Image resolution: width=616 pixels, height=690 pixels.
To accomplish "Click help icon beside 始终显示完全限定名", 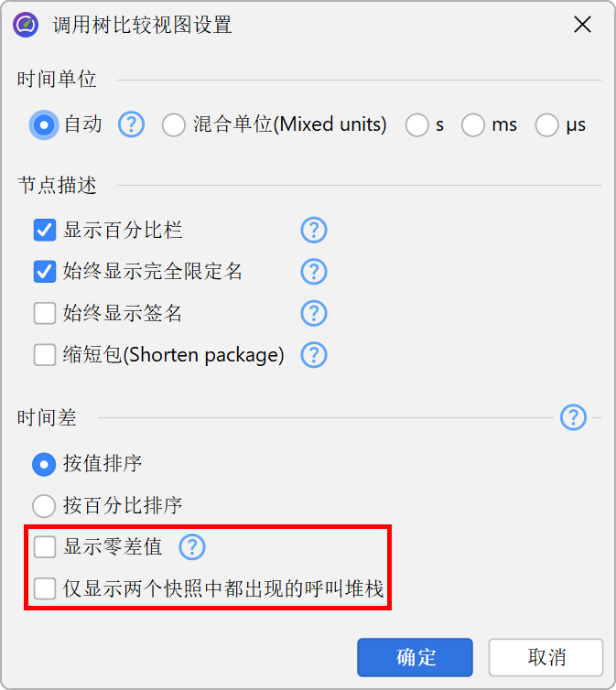I will click(314, 272).
